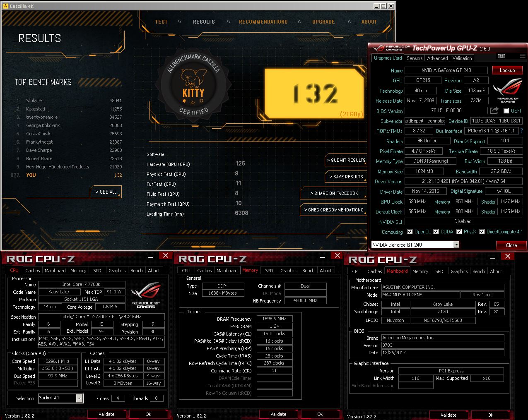Open the Graphics tab in the CPU-Z window showing CPU info

pyautogui.click(x=117, y=271)
